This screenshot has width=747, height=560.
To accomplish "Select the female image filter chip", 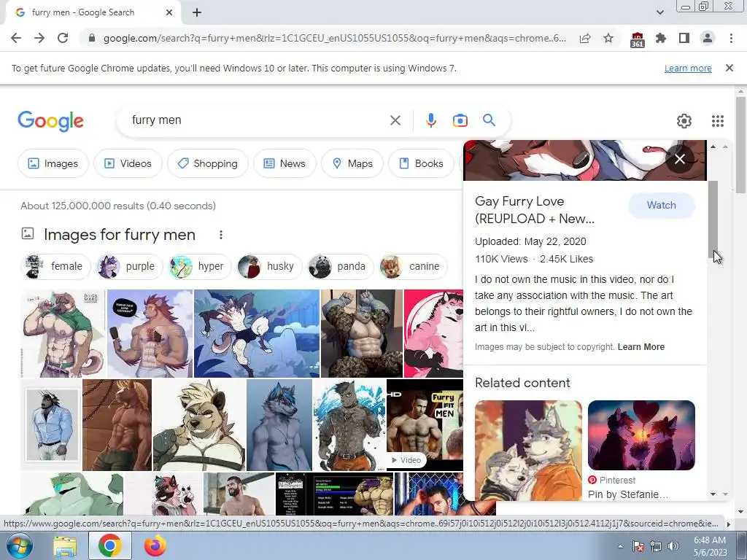I will coord(55,266).
